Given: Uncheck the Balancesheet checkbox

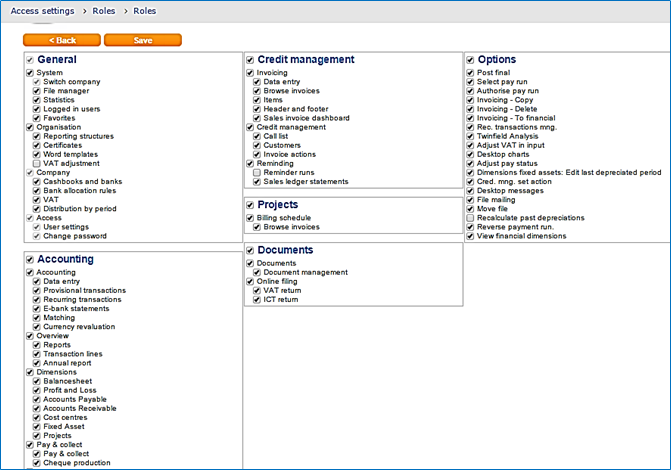Looking at the screenshot, I should click(37, 381).
